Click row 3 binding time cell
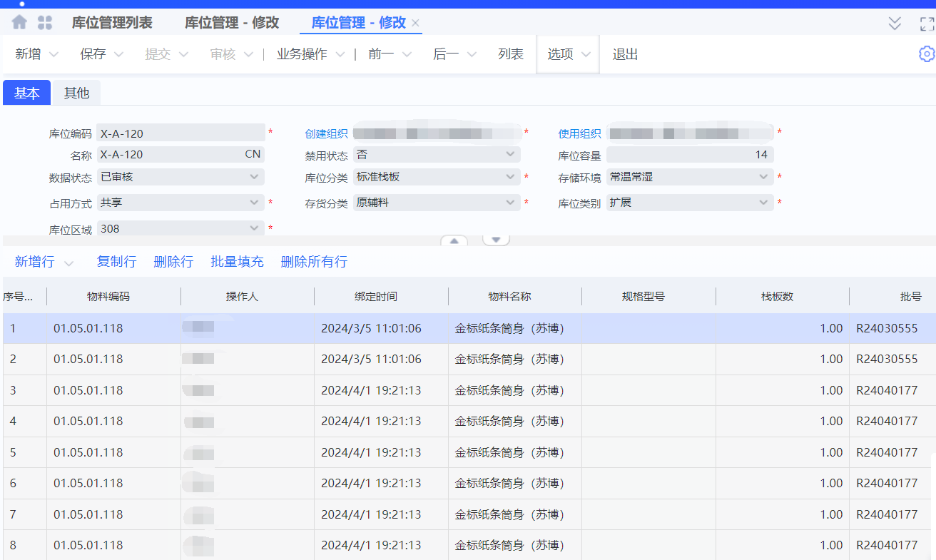 381,390
